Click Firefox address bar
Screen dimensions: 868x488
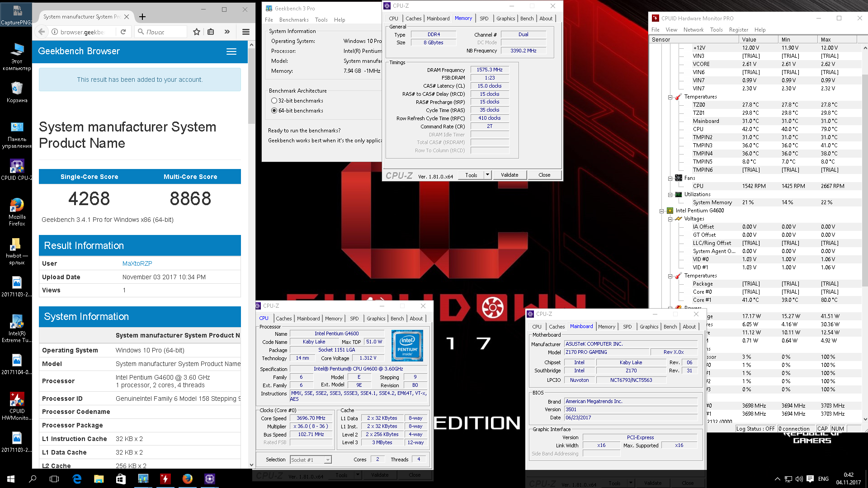(x=82, y=32)
